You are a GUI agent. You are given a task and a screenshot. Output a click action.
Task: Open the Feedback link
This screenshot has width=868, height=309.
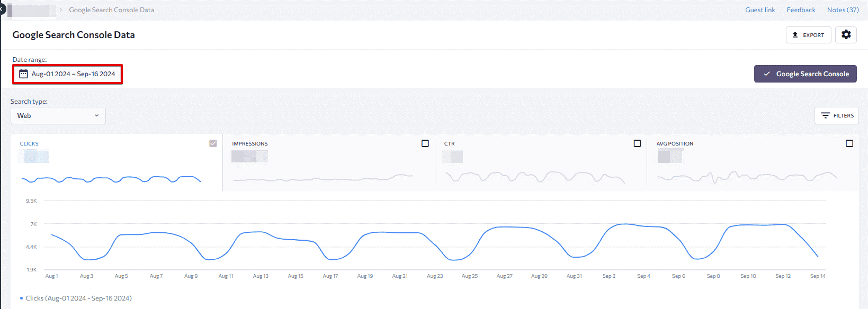[x=801, y=10]
